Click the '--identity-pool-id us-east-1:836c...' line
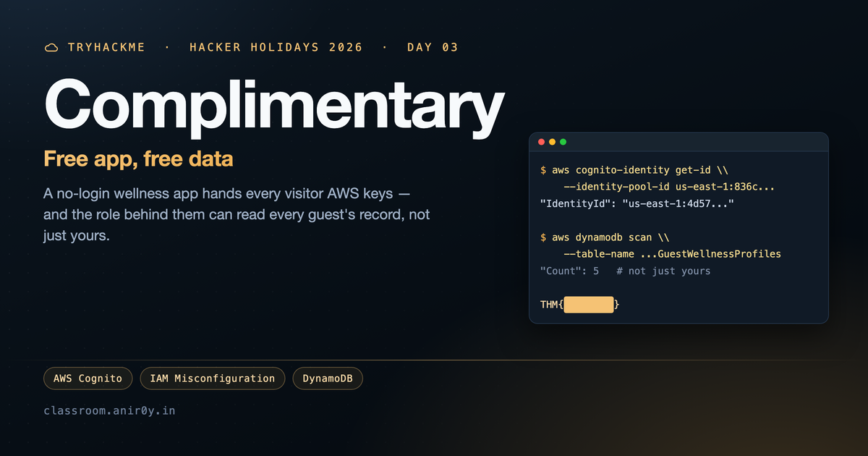Screen dimensions: 868x456 pos(669,187)
